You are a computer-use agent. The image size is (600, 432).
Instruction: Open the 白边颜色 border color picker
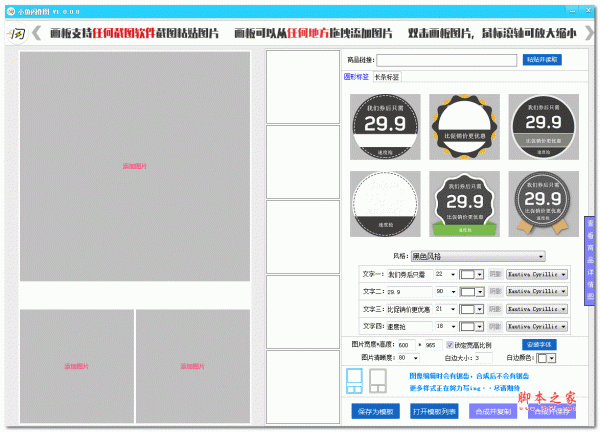[x=546, y=358]
